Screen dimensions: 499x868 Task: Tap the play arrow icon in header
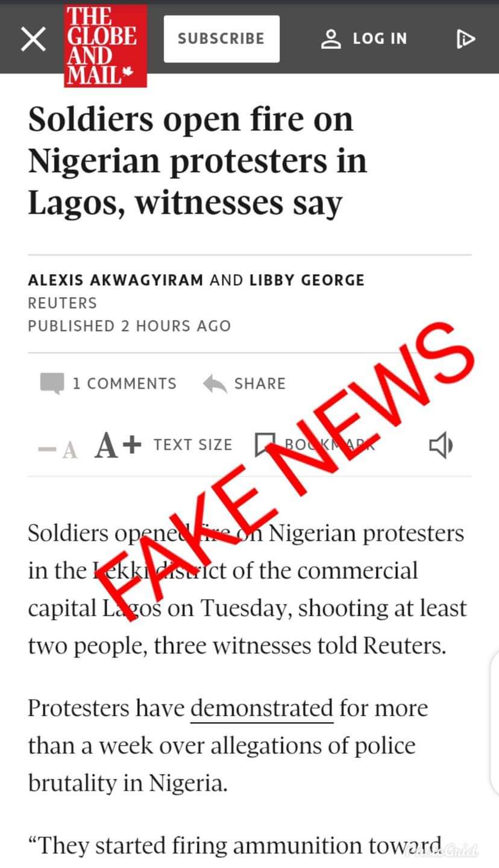(466, 39)
